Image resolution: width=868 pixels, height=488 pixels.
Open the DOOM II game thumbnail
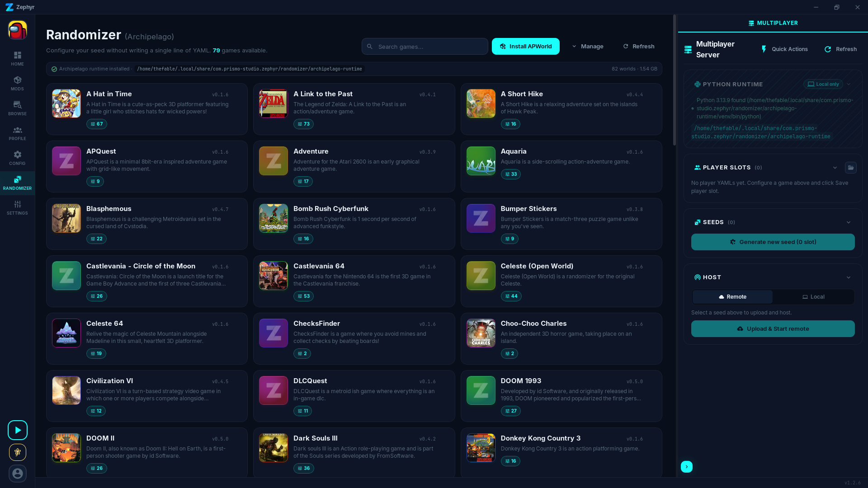(66, 448)
